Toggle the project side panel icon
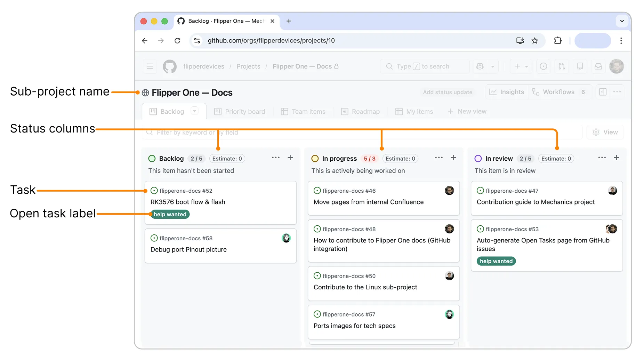The width and height of the screenshot is (644, 361). 603,92
